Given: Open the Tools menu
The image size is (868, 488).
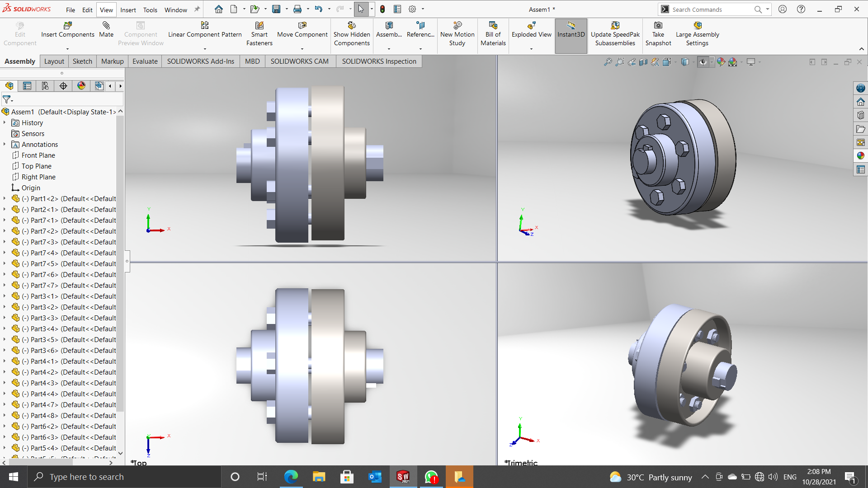Looking at the screenshot, I should 150,9.
